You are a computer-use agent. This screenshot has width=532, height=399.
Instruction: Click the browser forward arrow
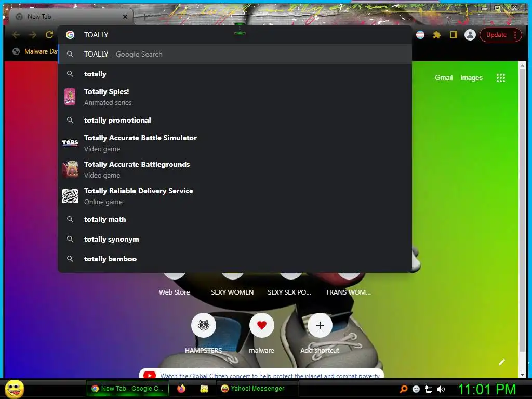click(x=33, y=35)
